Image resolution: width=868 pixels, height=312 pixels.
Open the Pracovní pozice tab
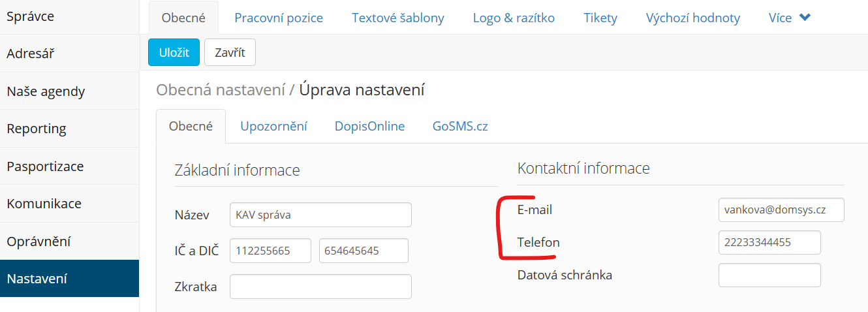tap(279, 18)
